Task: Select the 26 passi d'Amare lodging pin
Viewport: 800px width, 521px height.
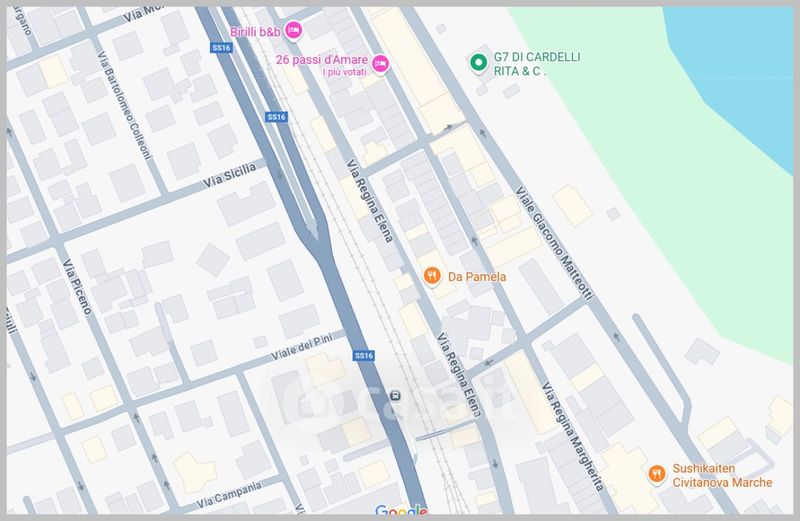Action: pyautogui.click(x=380, y=64)
